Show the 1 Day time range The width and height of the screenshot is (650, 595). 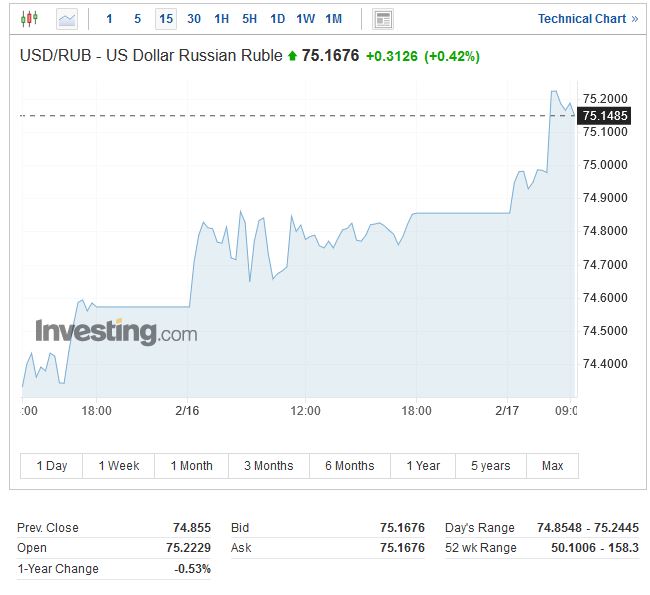coord(52,466)
